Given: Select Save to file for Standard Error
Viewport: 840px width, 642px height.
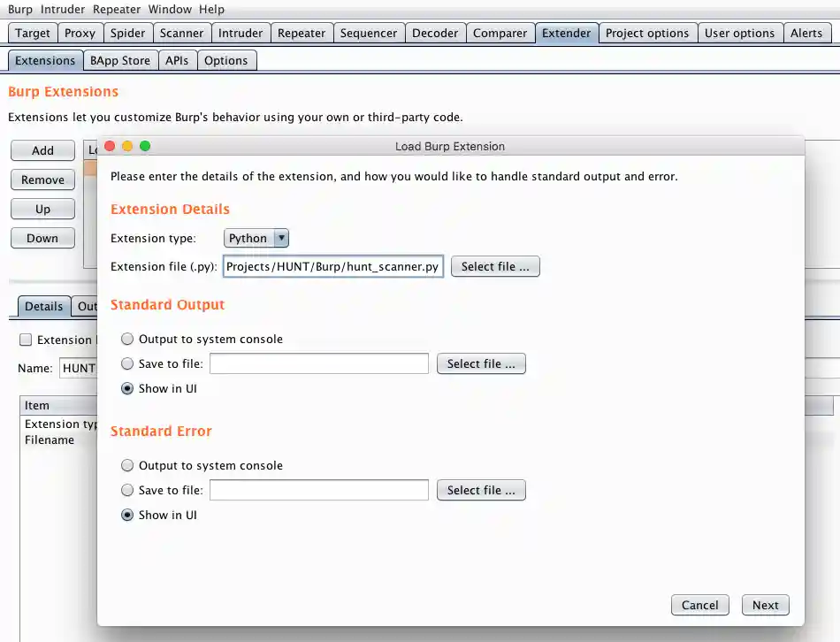Looking at the screenshot, I should click(x=127, y=489).
